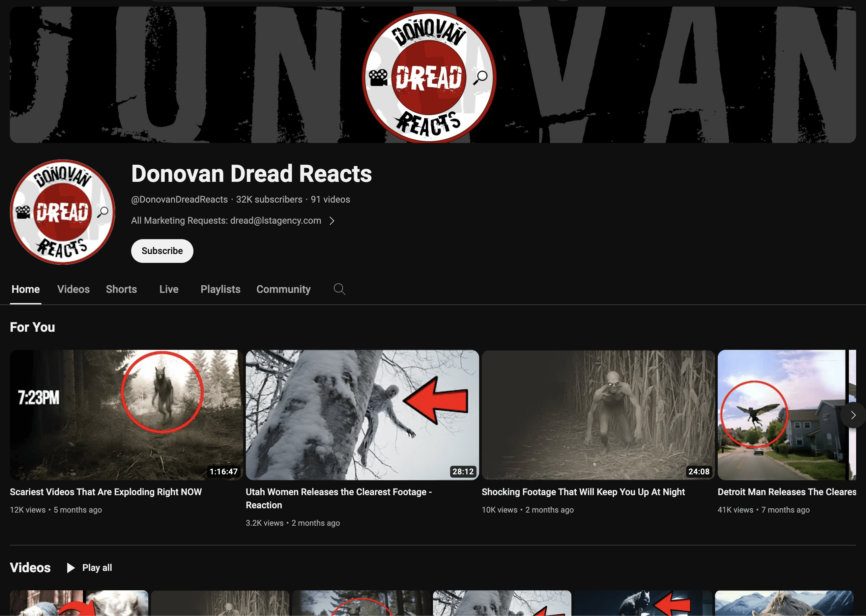Click '12K views • 5 months ago' text
This screenshot has height=616, width=866.
point(56,510)
